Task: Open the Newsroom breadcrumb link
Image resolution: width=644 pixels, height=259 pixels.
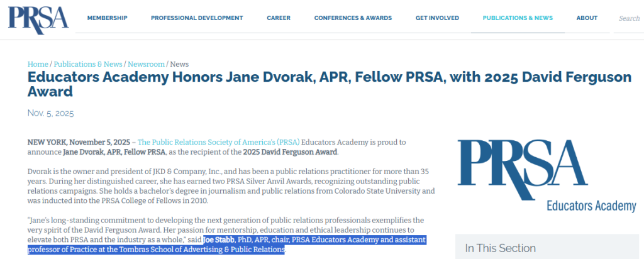Action: tap(147, 64)
